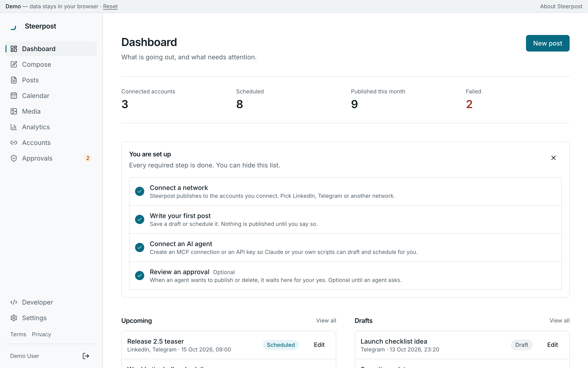588x368 pixels.
Task: Click the Developer code icon
Action: pos(14,302)
